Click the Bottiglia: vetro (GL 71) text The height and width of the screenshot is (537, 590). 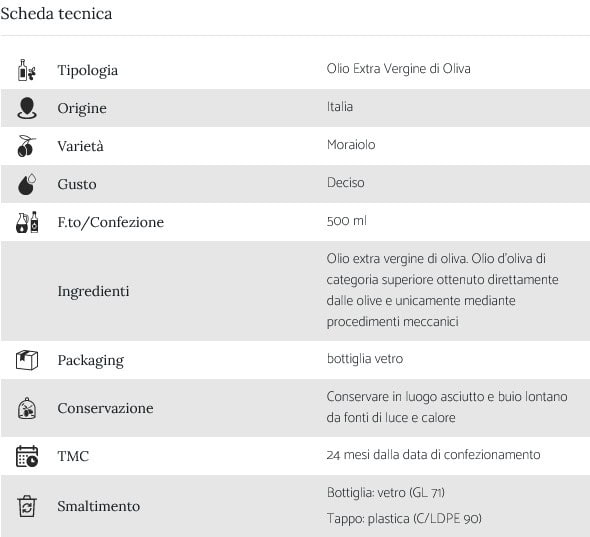pyautogui.click(x=386, y=493)
